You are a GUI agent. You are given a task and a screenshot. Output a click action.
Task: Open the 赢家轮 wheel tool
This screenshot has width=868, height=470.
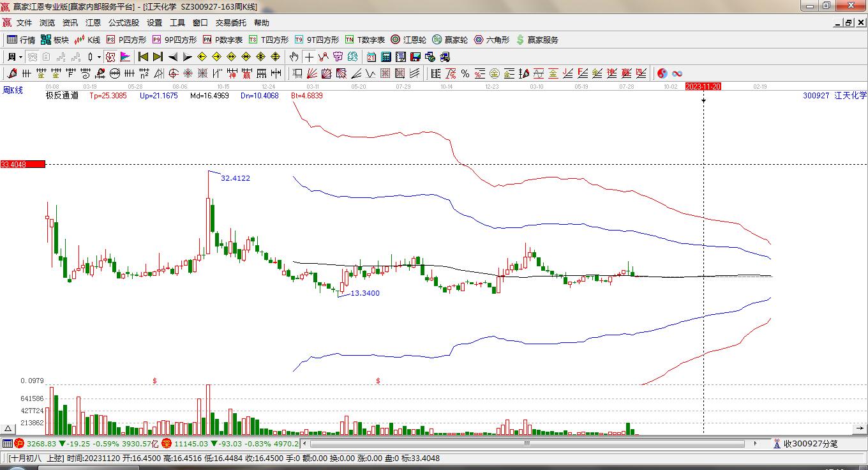(x=450, y=40)
